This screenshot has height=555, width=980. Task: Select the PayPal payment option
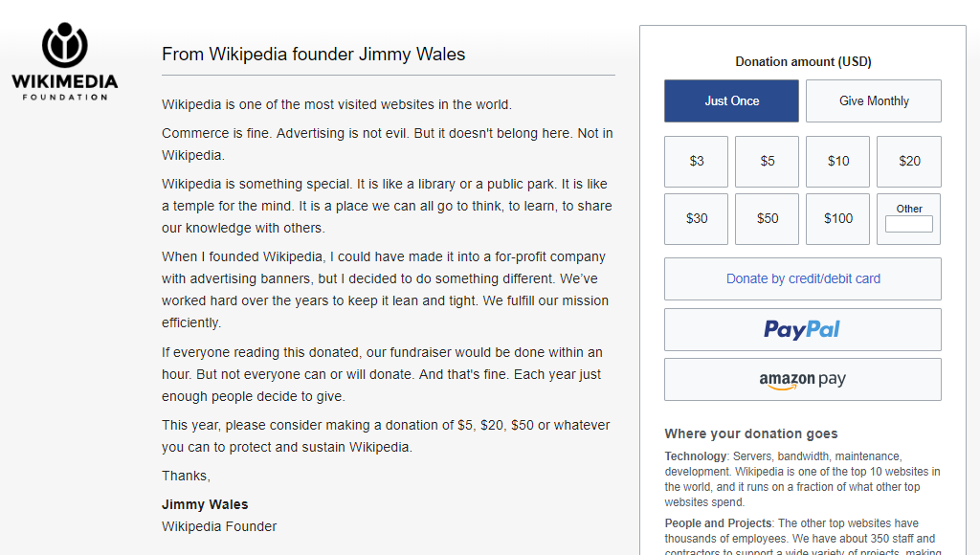click(x=802, y=329)
